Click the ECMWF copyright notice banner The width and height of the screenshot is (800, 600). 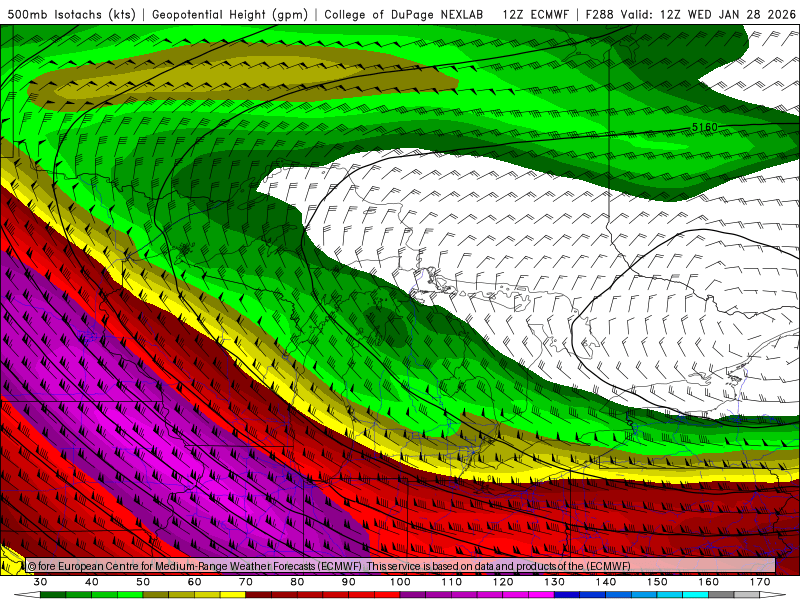click(401, 566)
